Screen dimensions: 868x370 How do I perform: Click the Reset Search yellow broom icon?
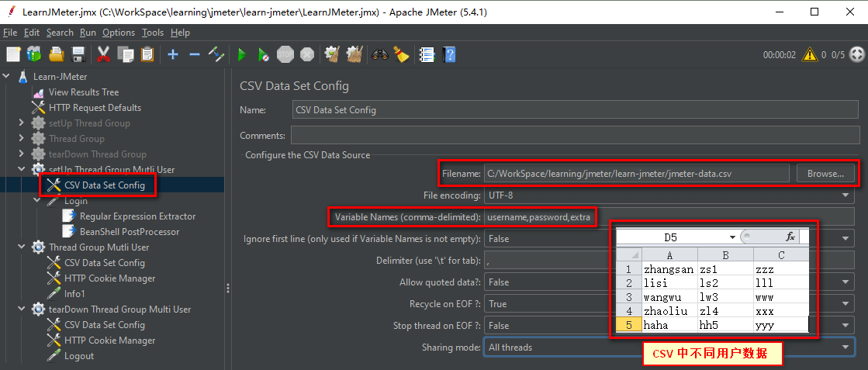tap(401, 54)
